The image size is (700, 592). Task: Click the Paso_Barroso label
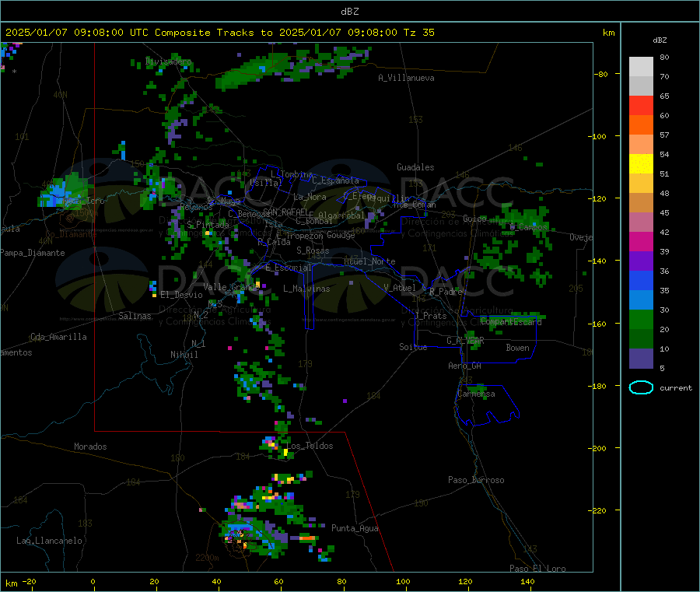(476, 480)
